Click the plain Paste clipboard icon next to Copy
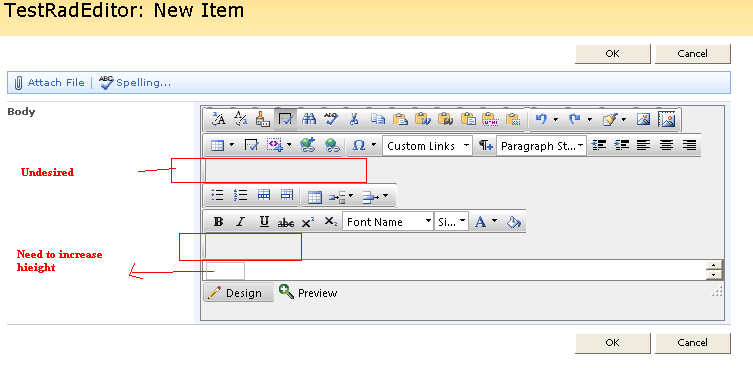 [x=400, y=119]
